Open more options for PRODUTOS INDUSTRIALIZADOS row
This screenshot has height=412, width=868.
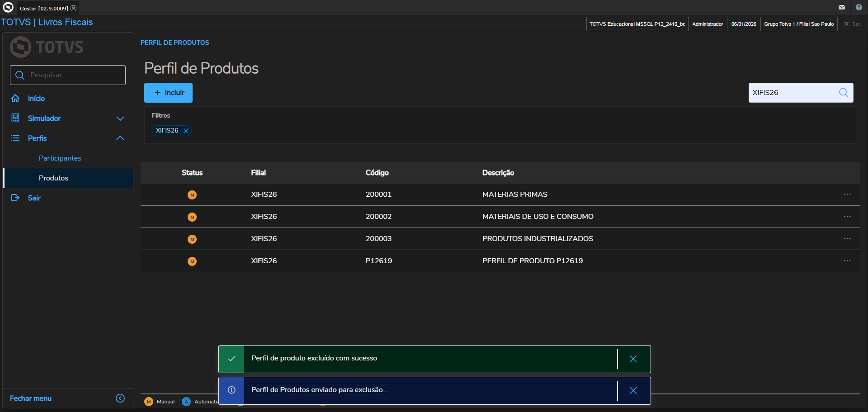coord(847,239)
